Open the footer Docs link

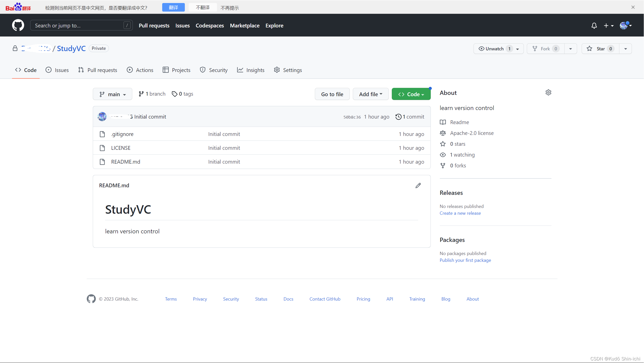(288, 299)
